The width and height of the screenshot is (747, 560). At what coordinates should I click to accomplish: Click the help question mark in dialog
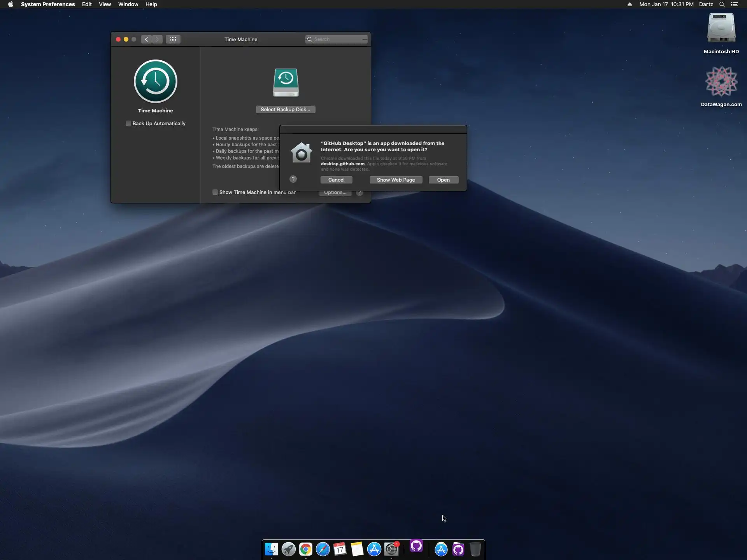tap(293, 179)
